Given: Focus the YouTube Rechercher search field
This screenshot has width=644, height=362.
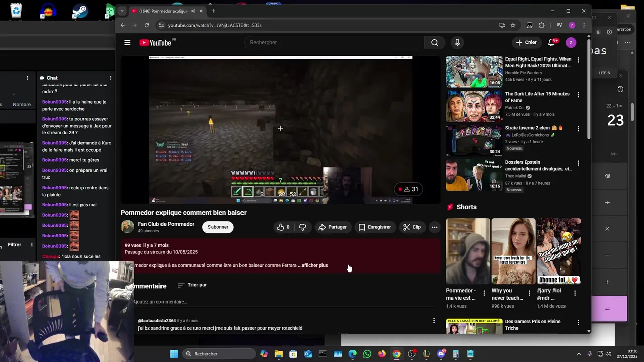Looking at the screenshot, I should (335, 43).
